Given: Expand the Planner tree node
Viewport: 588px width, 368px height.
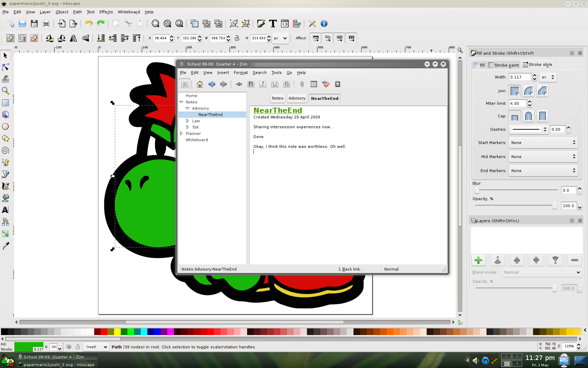Looking at the screenshot, I should pos(181,134).
